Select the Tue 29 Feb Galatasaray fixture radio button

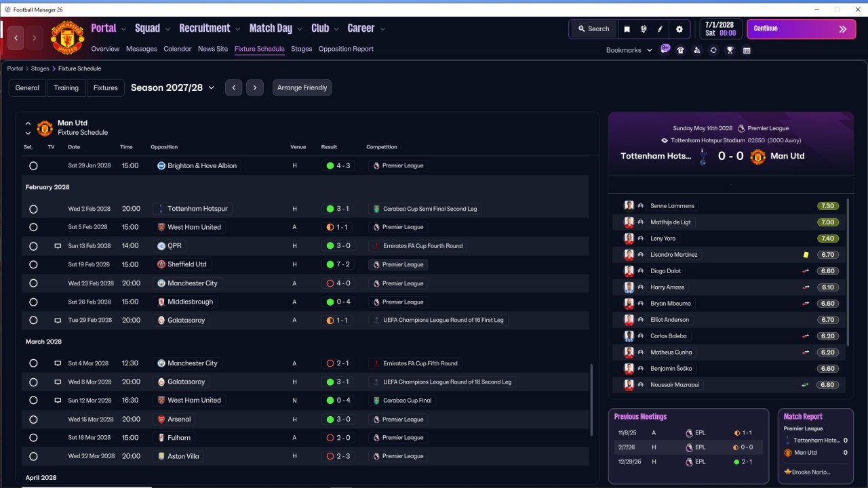(x=33, y=321)
